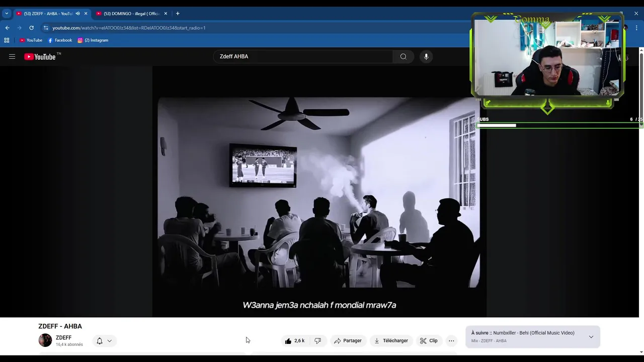Go back in browser history
This screenshot has width=644, height=362.
7,28
